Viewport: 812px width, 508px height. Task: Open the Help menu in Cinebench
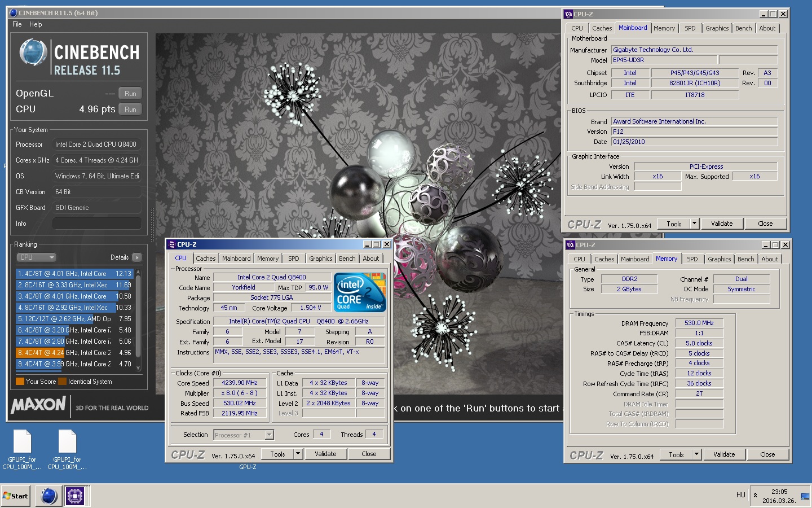pyautogui.click(x=36, y=24)
